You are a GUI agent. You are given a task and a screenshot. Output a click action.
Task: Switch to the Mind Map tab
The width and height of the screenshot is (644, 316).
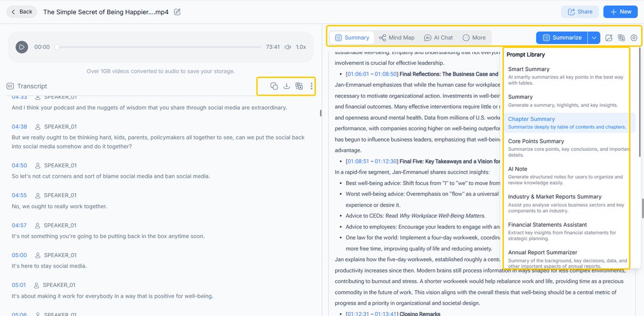click(397, 38)
